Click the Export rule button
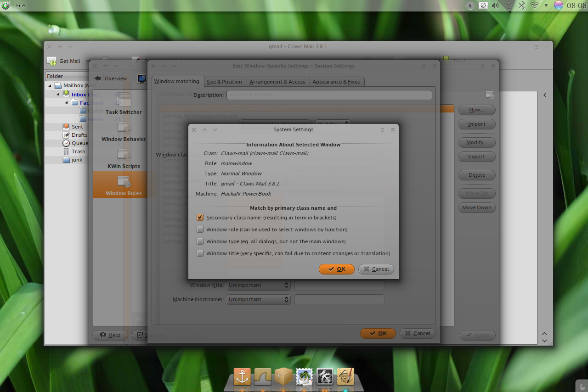The width and height of the screenshot is (588, 392). (477, 157)
